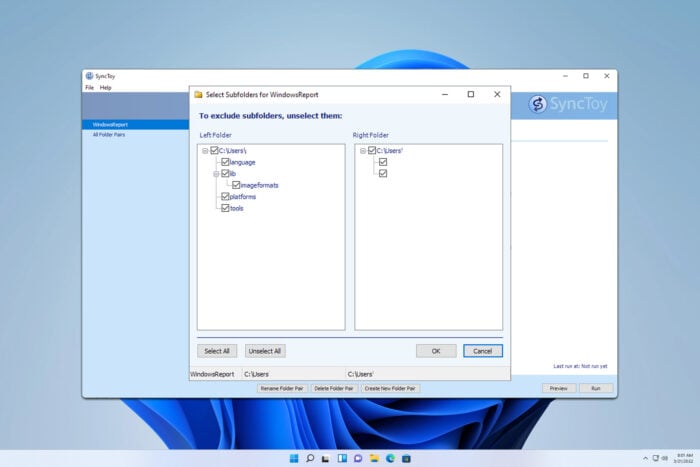Open the clock and date flyout
This screenshot has height=467, width=700.
[x=683, y=459]
